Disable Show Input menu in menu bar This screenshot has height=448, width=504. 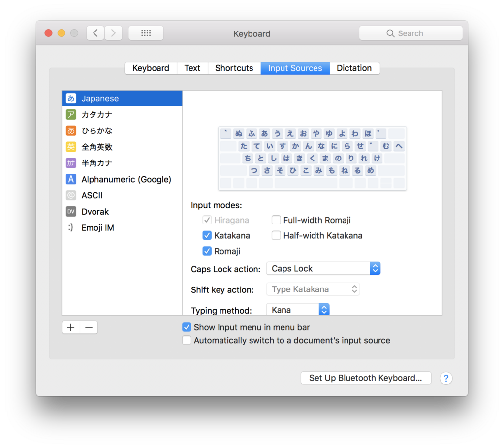tap(187, 327)
